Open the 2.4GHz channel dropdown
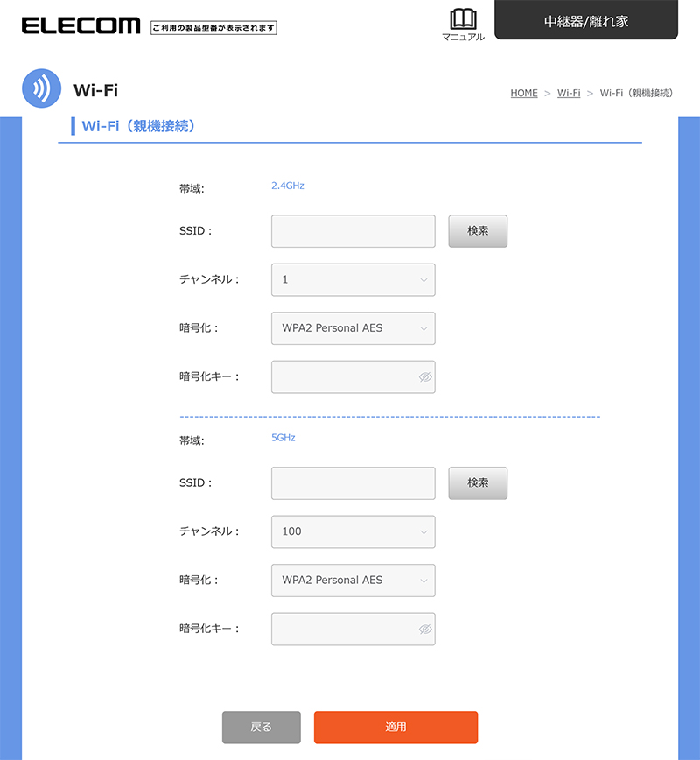The width and height of the screenshot is (700, 760). (x=353, y=280)
